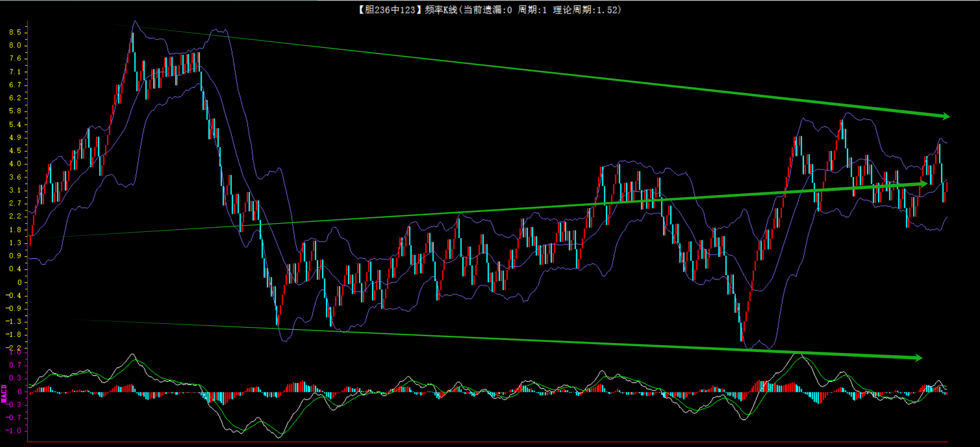The height and width of the screenshot is (447, 980).
Task: Select the 6.2 label on the price axis
Action: [15, 98]
